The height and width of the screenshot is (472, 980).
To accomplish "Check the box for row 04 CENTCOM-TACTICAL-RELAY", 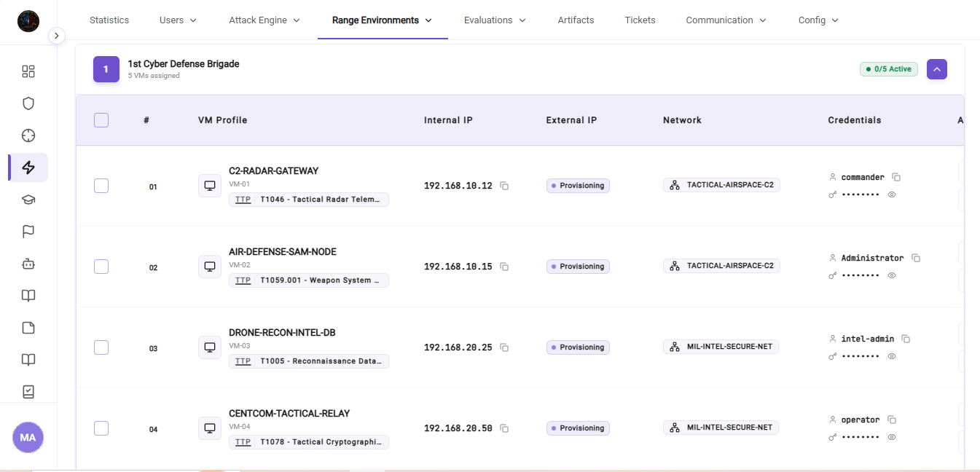I will coord(101,428).
